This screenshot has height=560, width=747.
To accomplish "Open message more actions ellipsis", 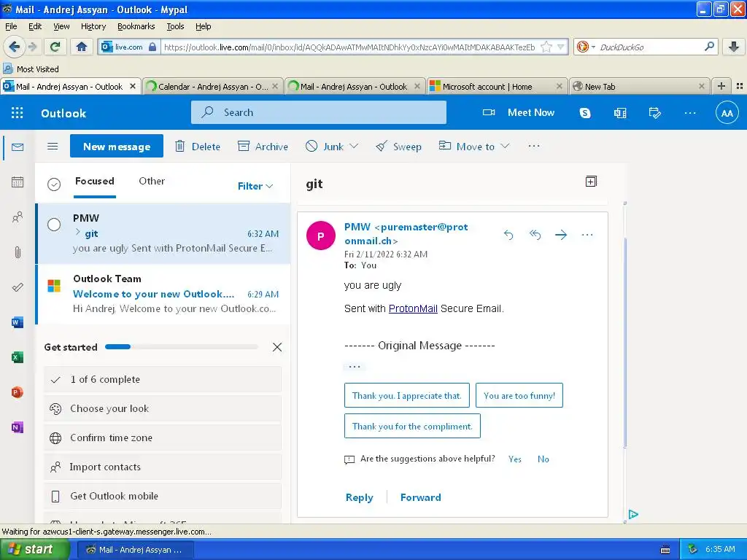I will click(x=587, y=234).
